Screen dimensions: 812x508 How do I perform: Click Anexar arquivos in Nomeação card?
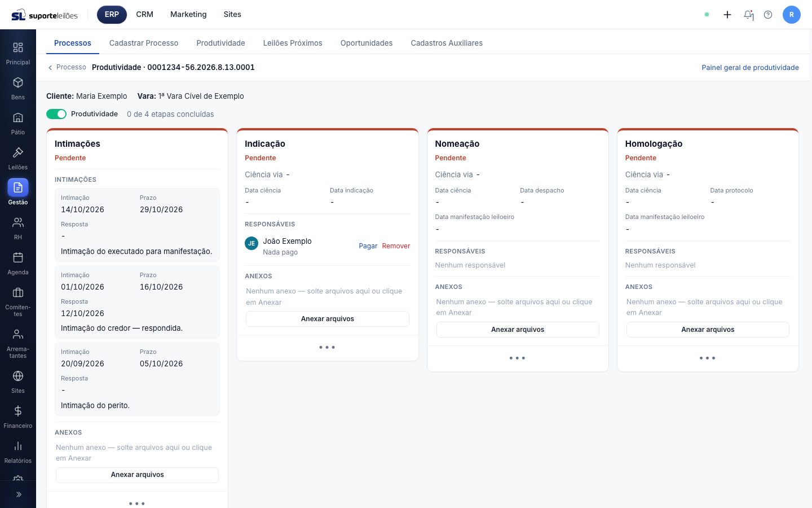coord(518,330)
